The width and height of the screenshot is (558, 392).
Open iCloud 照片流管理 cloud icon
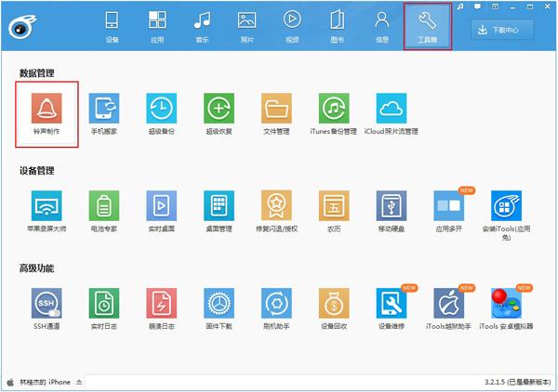(392, 109)
